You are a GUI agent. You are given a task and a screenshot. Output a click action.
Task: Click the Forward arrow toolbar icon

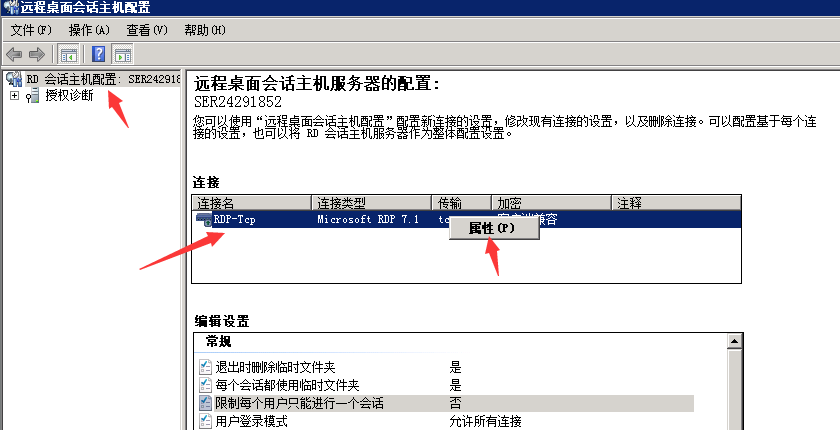pos(36,54)
